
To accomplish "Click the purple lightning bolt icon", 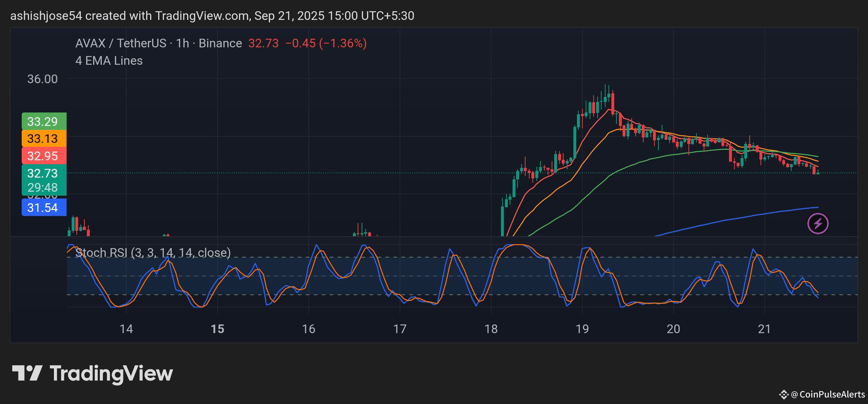I will (818, 224).
